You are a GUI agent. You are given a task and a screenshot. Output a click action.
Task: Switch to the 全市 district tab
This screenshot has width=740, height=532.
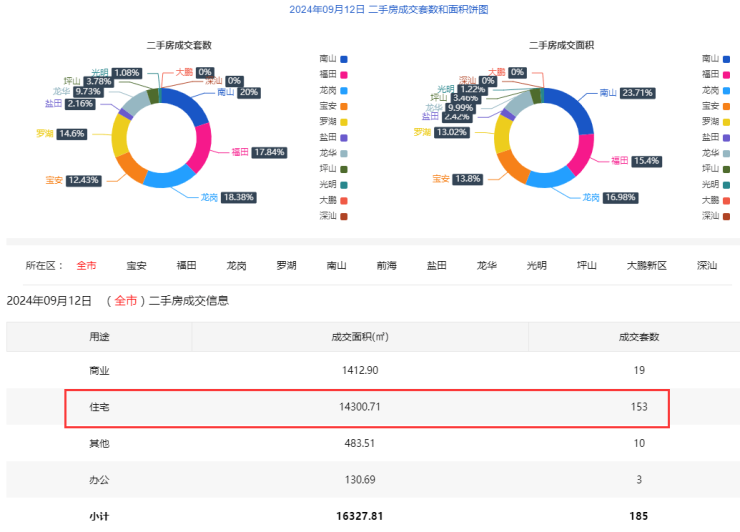86,266
